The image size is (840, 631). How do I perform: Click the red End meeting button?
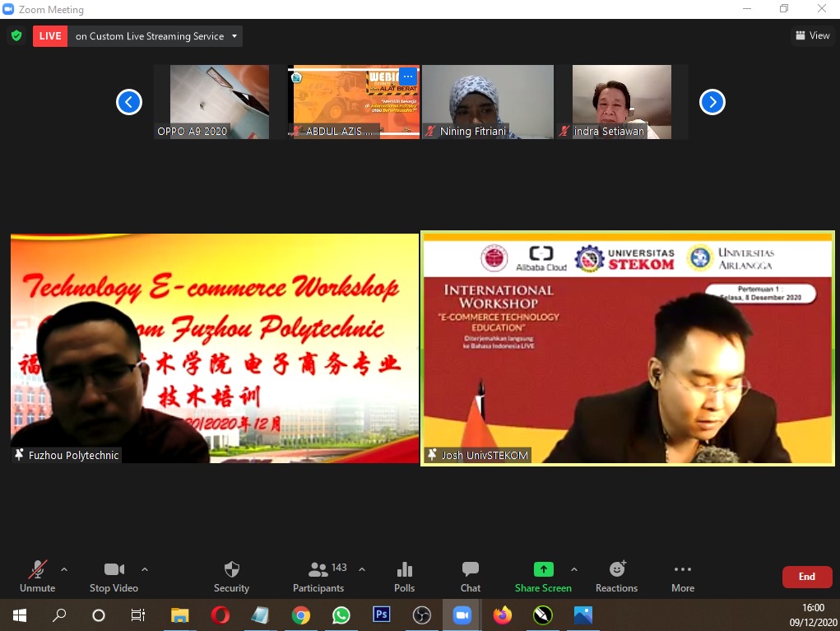807,577
